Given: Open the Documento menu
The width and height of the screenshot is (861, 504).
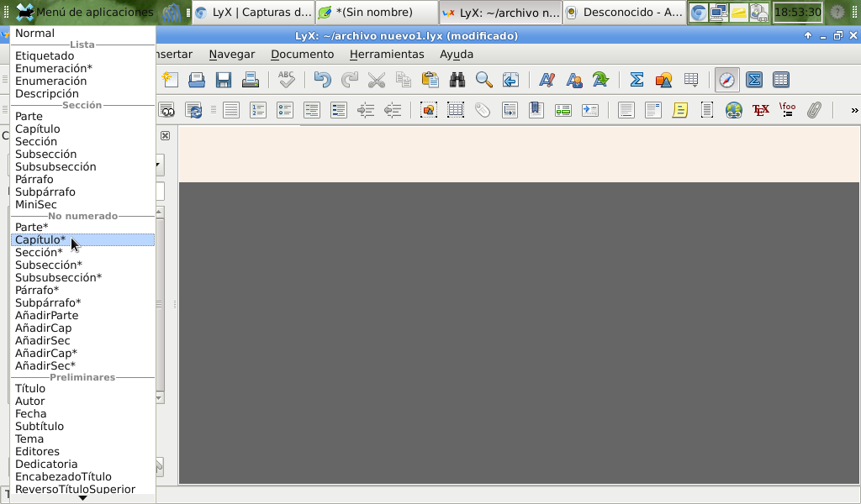Looking at the screenshot, I should pyautogui.click(x=302, y=55).
